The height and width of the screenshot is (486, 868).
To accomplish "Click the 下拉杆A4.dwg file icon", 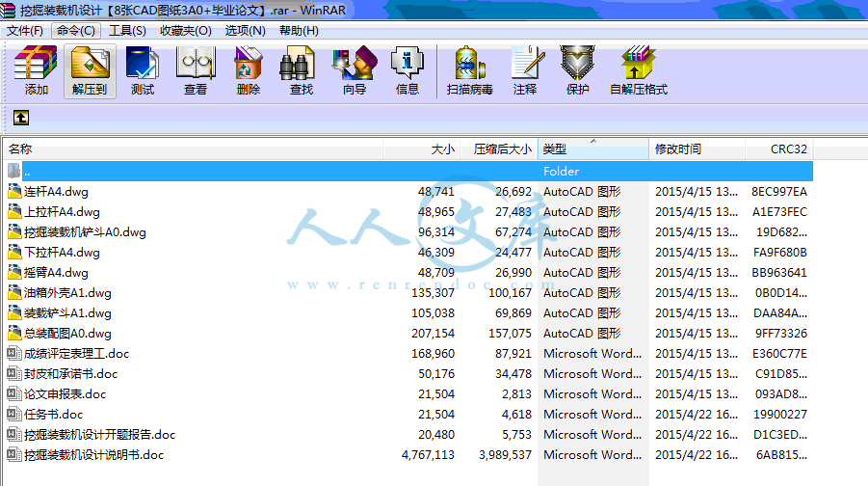I will coord(14,252).
